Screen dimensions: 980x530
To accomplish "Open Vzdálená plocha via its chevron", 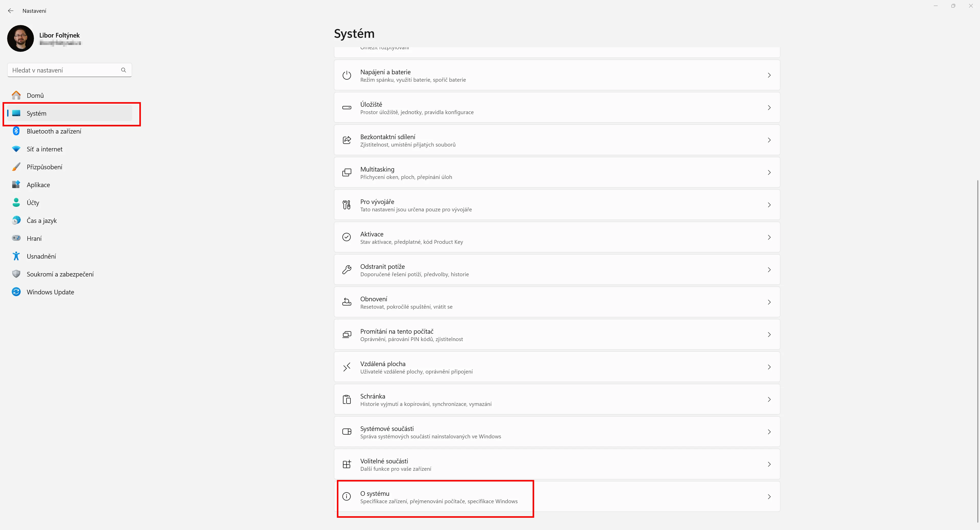I will [x=769, y=367].
